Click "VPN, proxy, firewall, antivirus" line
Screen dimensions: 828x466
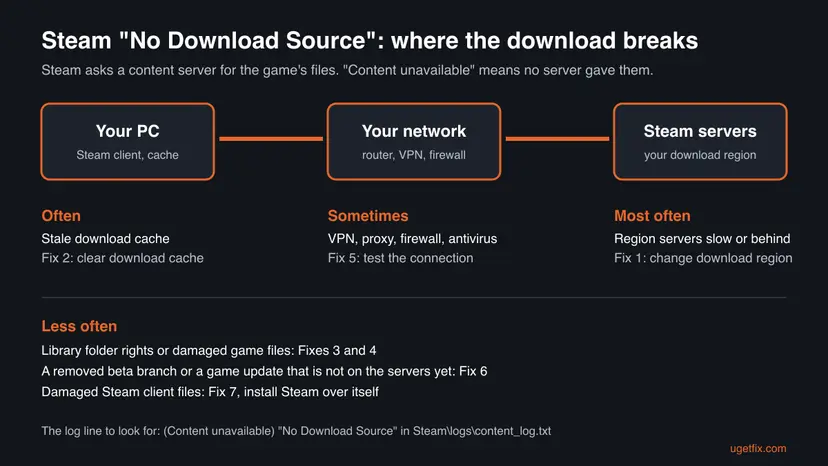[x=412, y=239]
